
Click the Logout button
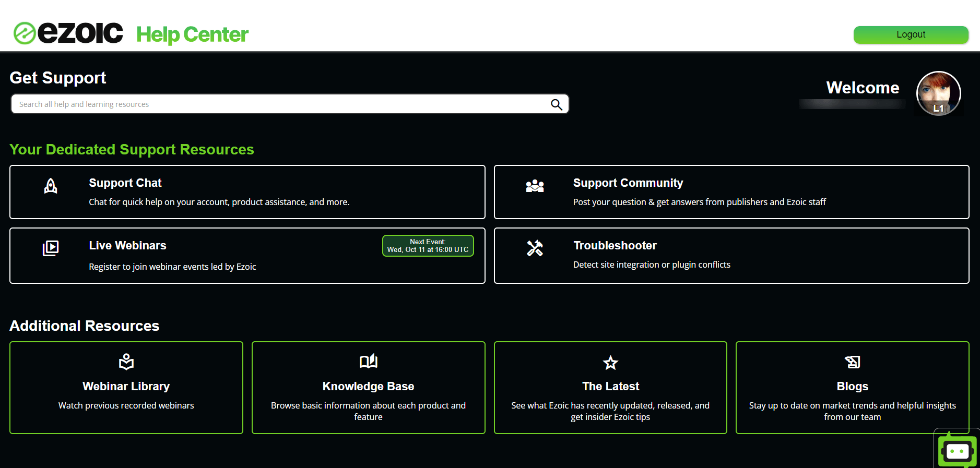911,34
